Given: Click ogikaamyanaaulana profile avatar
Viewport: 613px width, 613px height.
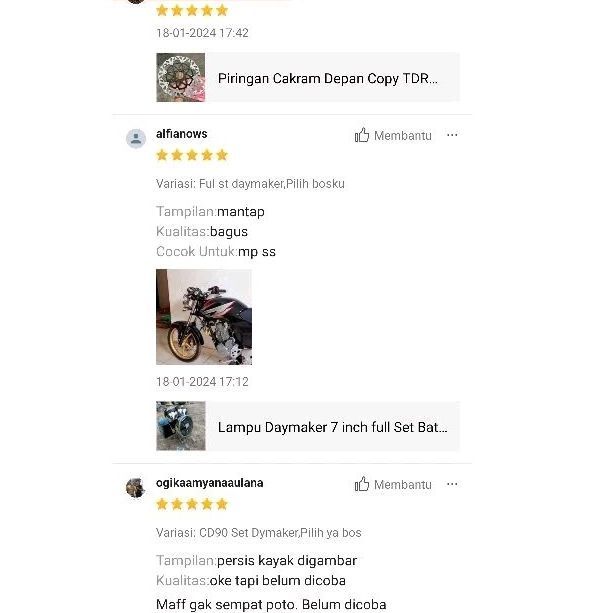Looking at the screenshot, I should 136,488.
